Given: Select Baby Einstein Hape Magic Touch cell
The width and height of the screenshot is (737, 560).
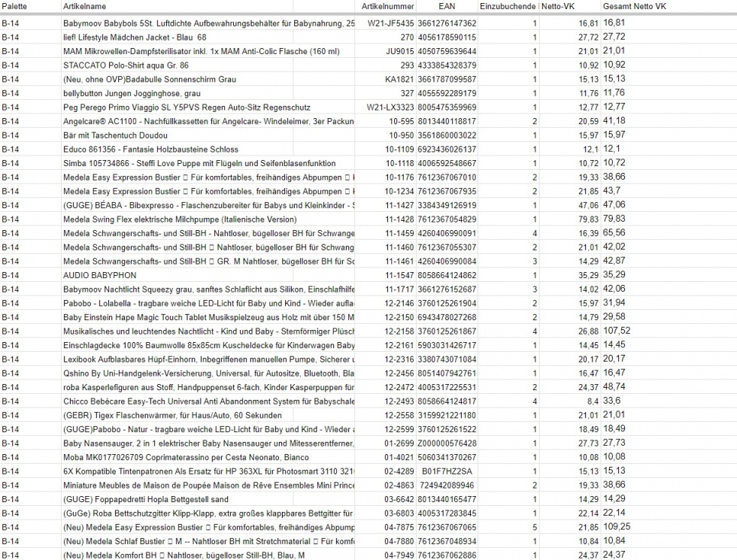Looking at the screenshot, I should 209,317.
